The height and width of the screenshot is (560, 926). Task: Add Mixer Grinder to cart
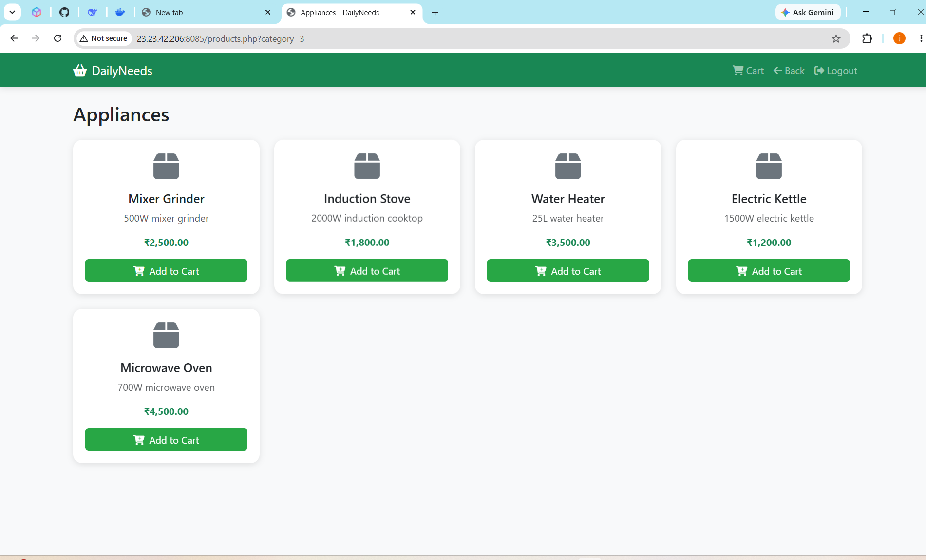[166, 271]
